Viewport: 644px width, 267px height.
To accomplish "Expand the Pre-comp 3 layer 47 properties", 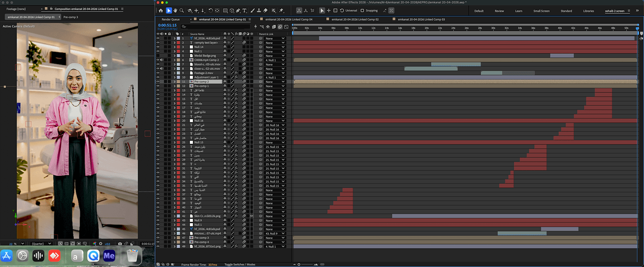I will pos(174,238).
